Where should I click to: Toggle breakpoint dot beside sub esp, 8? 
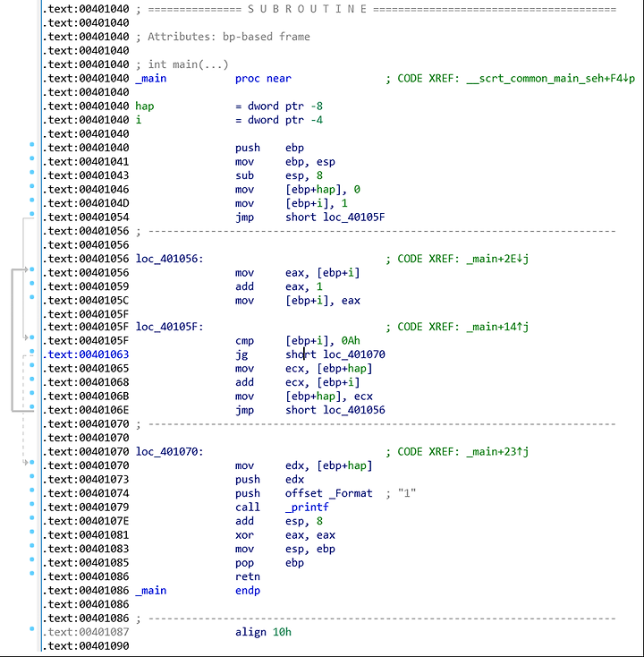[32, 172]
